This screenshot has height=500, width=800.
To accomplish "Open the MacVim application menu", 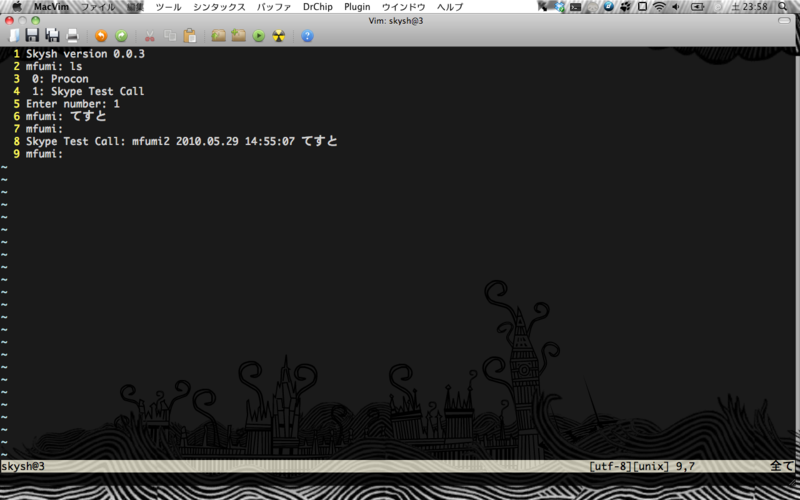I will click(x=52, y=7).
